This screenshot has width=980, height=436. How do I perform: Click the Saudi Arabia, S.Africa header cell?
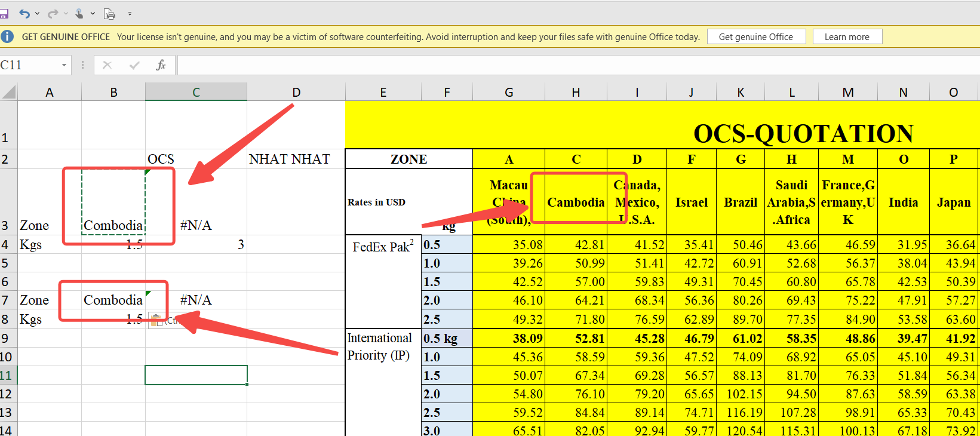tap(791, 202)
